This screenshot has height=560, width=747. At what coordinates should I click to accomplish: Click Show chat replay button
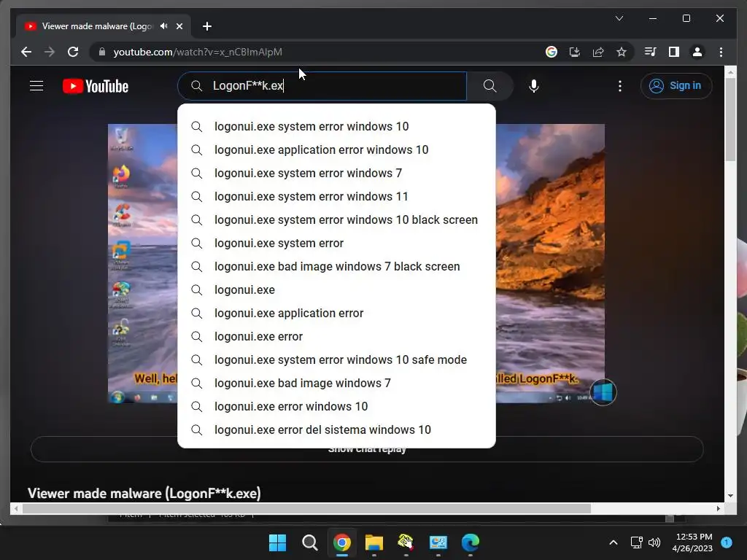tap(367, 449)
